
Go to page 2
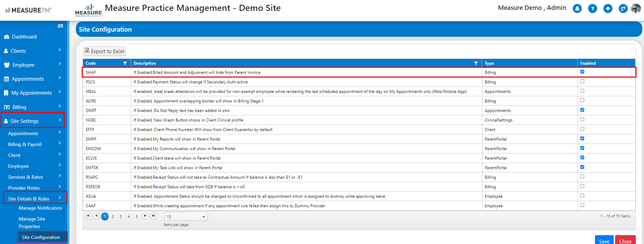[113, 216]
